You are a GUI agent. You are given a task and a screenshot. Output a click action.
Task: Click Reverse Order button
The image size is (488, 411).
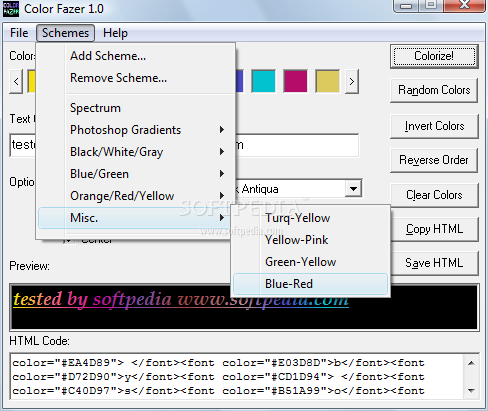click(x=434, y=160)
